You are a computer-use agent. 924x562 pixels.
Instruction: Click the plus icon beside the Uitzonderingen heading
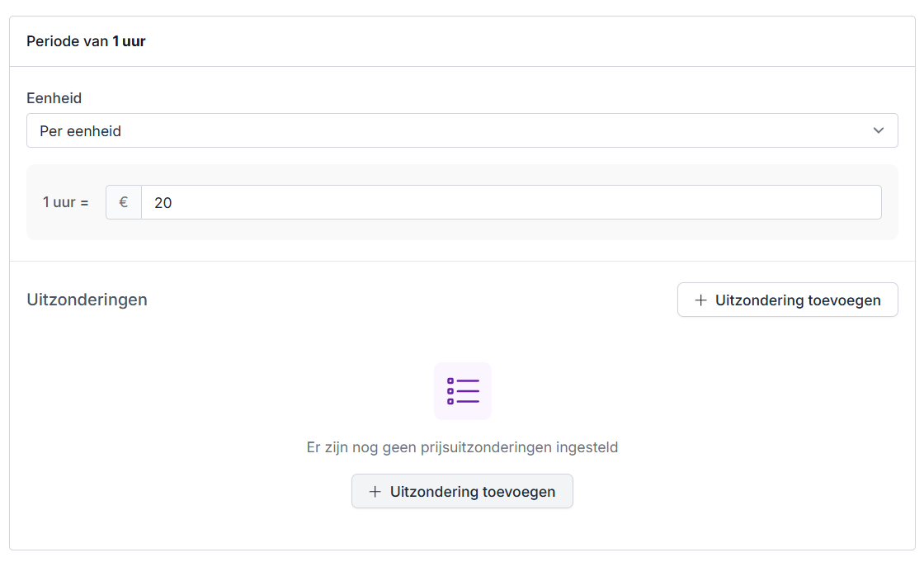(x=700, y=300)
